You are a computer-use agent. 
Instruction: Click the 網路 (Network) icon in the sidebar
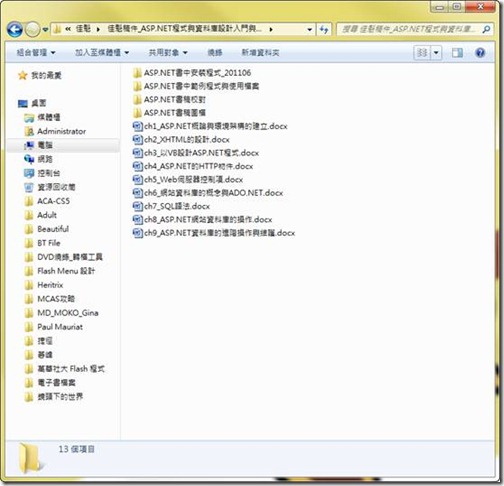tap(29, 159)
